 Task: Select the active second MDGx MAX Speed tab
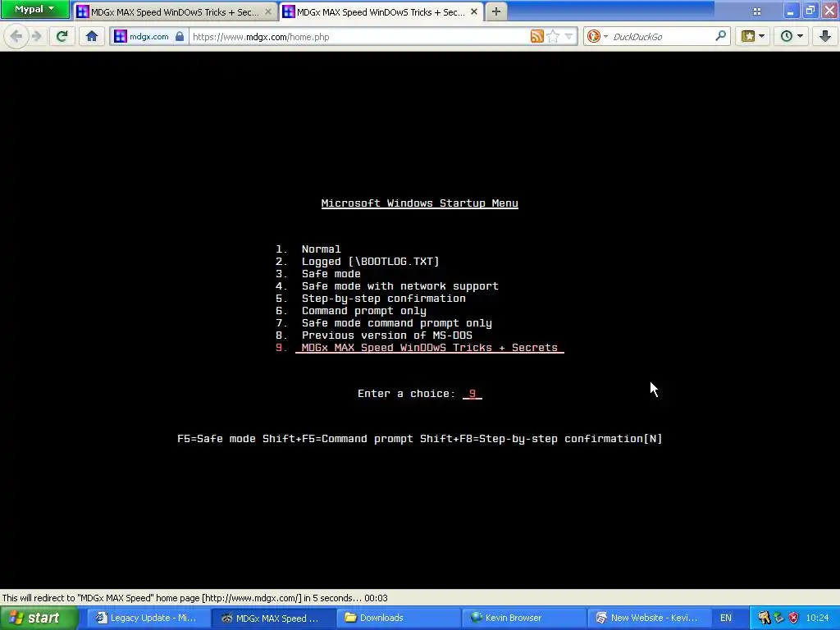[381, 11]
